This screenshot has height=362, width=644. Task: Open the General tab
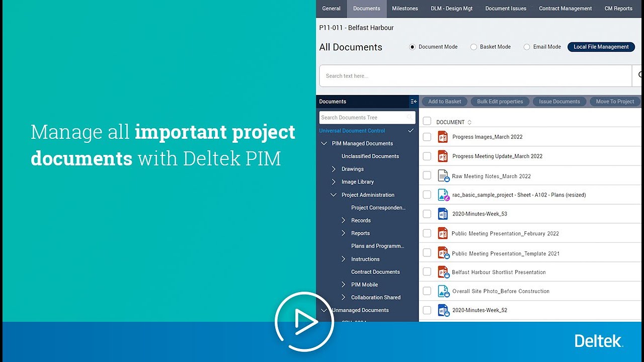(x=332, y=9)
